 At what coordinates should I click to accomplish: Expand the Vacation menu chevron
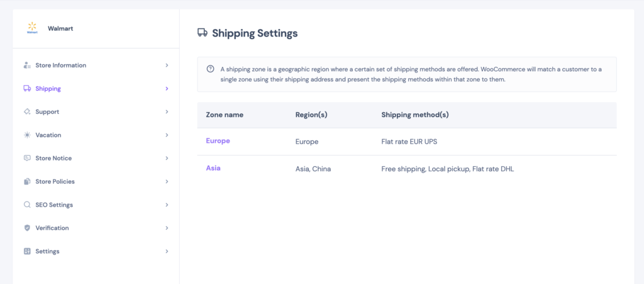[x=167, y=135]
